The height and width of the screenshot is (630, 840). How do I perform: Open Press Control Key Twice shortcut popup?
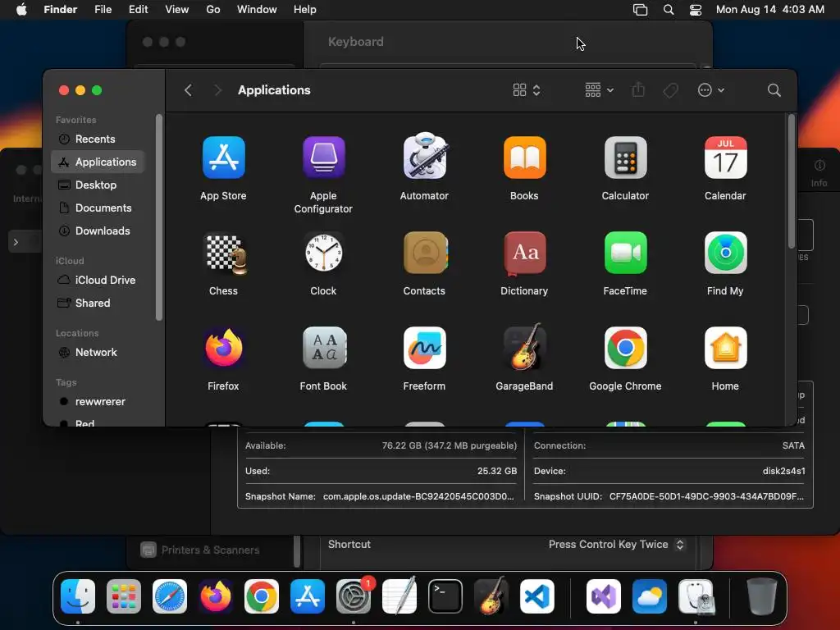(x=616, y=545)
